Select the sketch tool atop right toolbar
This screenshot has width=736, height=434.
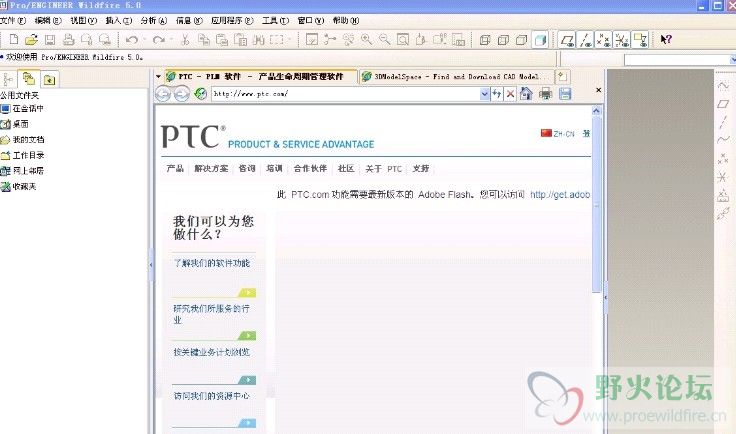[723, 86]
